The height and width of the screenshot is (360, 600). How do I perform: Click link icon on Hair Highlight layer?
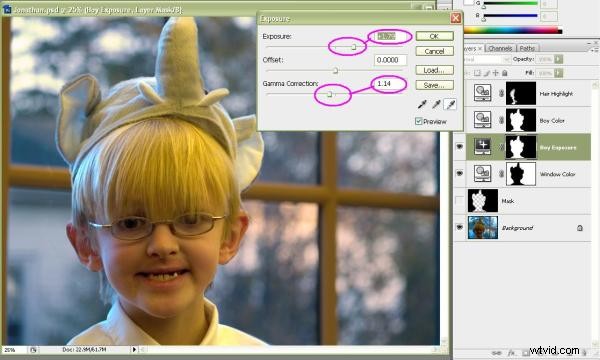[x=501, y=93]
